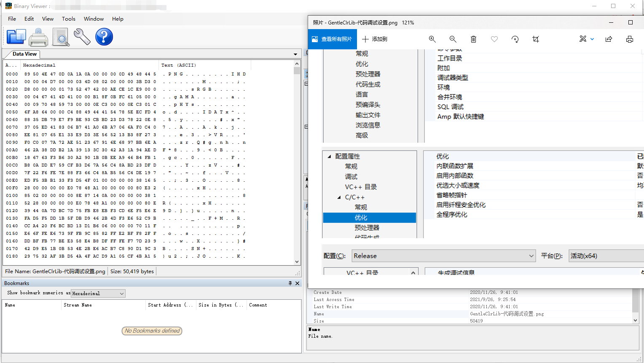Click the hex view scrollbar down arrow
The height and width of the screenshot is (363, 644).
click(298, 261)
